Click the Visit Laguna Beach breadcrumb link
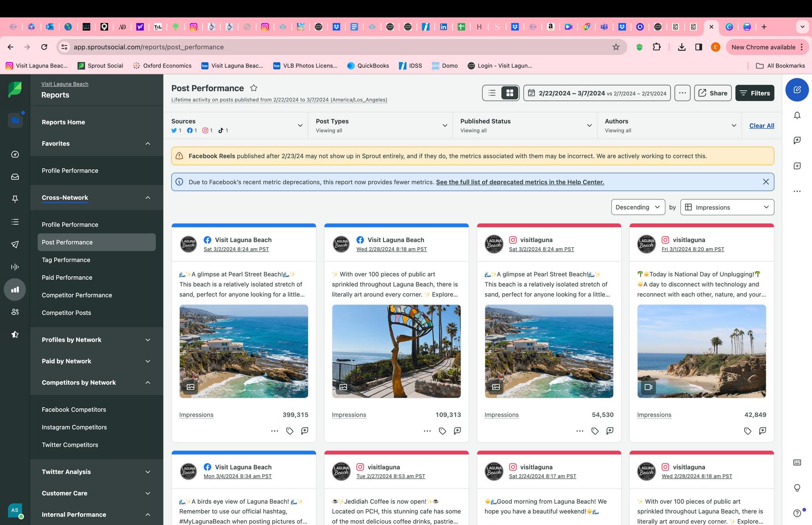This screenshot has width=812, height=525. tap(65, 84)
